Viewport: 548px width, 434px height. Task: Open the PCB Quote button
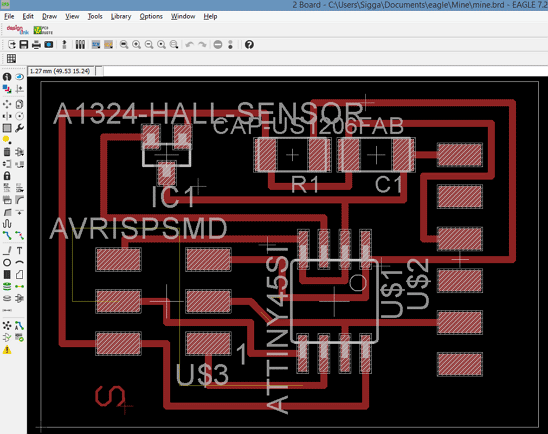coord(43,30)
